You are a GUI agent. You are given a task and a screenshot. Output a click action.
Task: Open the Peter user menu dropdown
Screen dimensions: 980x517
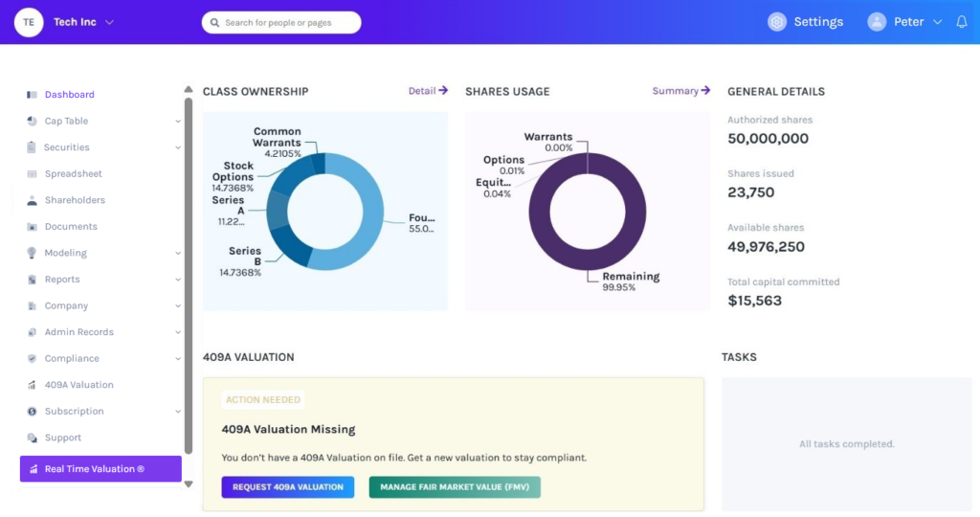point(936,22)
